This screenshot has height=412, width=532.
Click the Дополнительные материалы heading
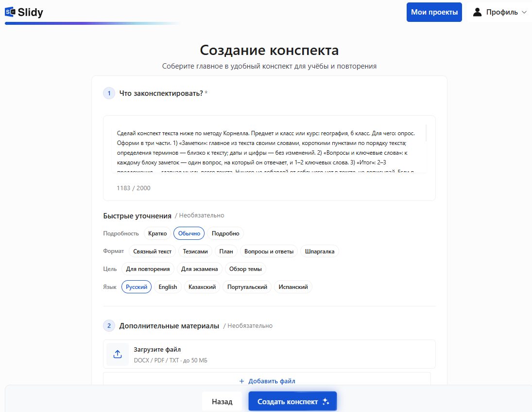[x=169, y=326]
